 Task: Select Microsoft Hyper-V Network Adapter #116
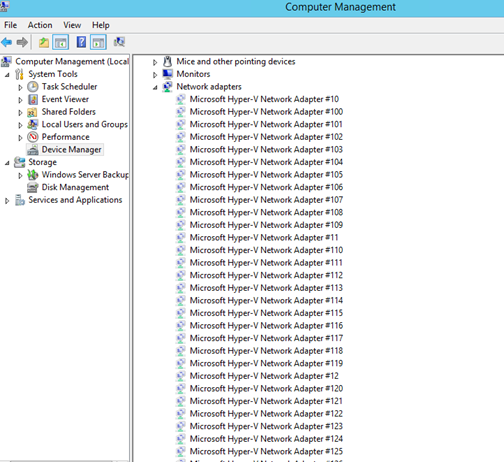266,326
